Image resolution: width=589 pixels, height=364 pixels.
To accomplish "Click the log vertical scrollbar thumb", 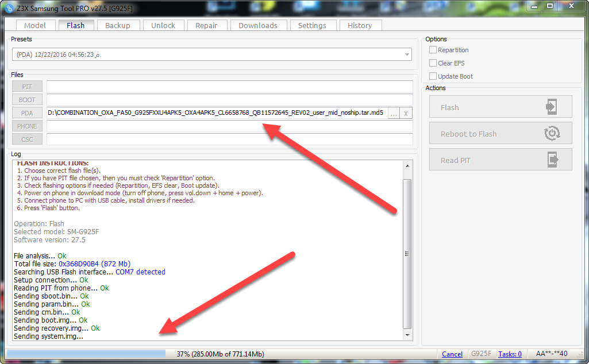I will [407, 254].
